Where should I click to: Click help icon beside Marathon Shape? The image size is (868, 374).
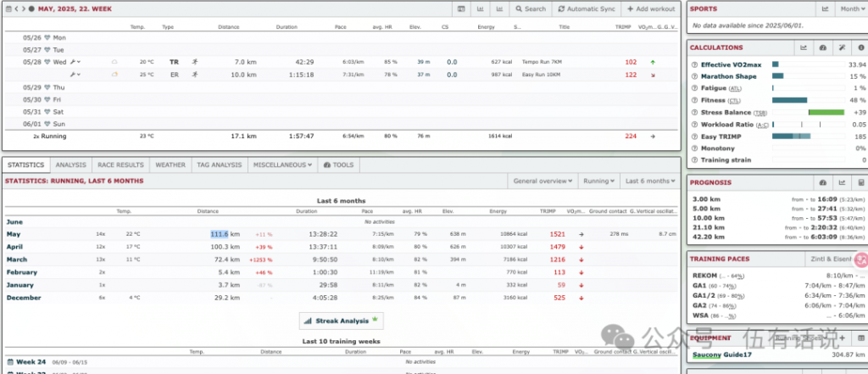point(694,76)
